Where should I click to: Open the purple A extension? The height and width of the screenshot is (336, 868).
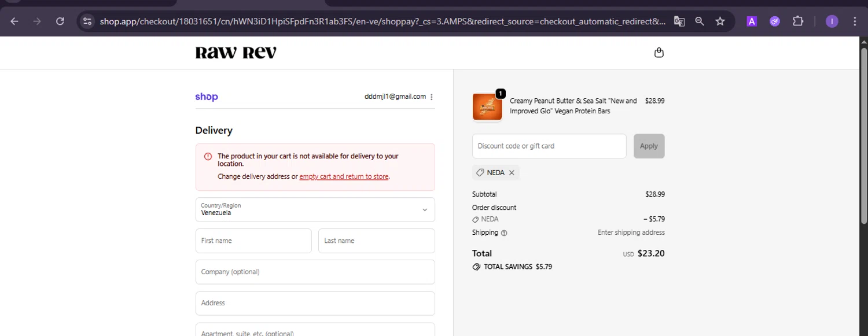tap(752, 21)
